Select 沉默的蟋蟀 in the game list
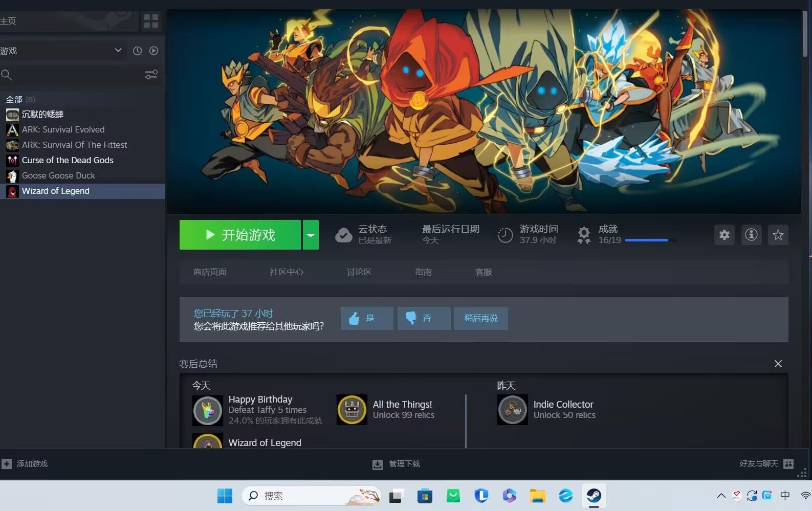This screenshot has width=812, height=511. click(x=82, y=114)
